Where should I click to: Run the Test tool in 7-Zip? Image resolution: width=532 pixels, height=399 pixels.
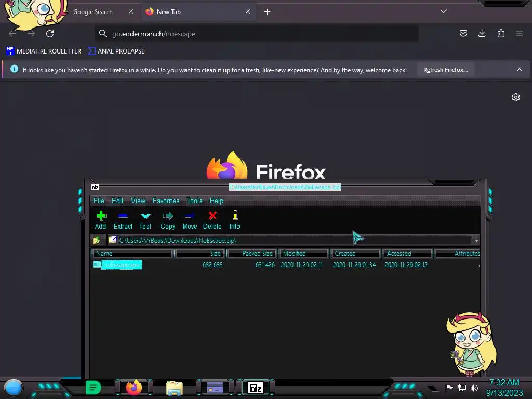pos(145,220)
